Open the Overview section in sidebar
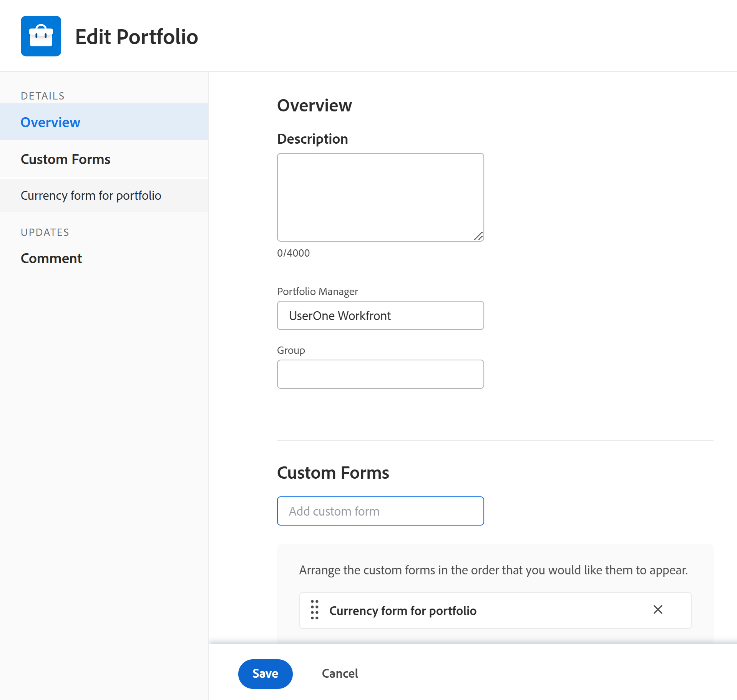Viewport: 737px width, 700px height. [50, 122]
